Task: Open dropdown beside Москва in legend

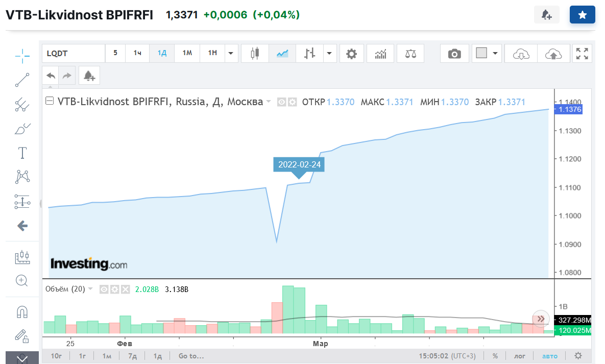Action: click(269, 102)
